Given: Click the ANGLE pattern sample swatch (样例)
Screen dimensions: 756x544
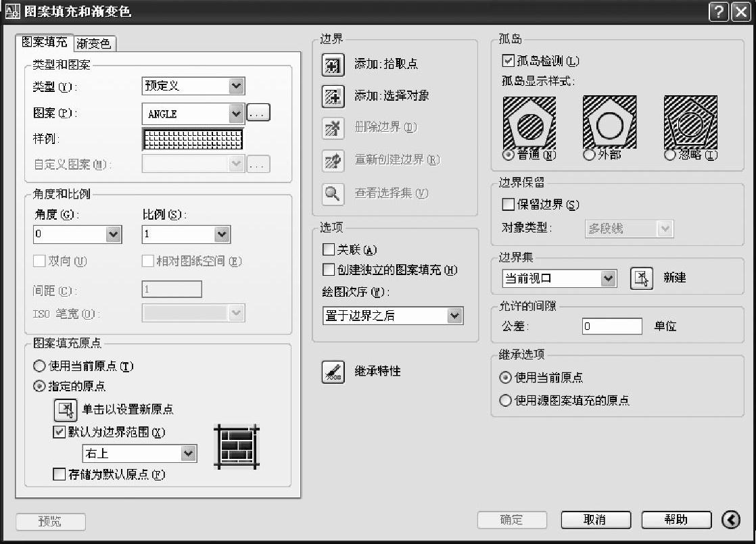Looking at the screenshot, I should [193, 139].
